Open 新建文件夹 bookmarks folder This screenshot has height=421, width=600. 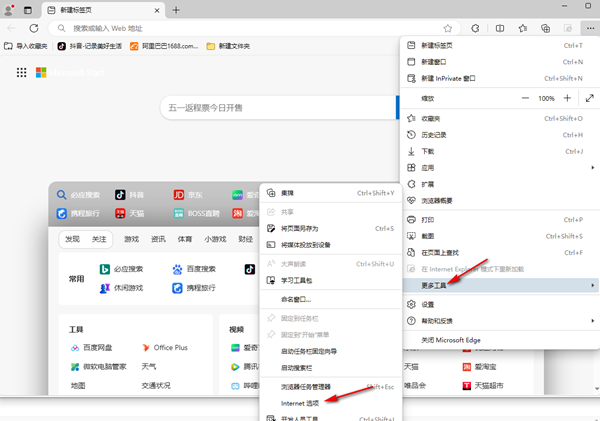[228, 46]
